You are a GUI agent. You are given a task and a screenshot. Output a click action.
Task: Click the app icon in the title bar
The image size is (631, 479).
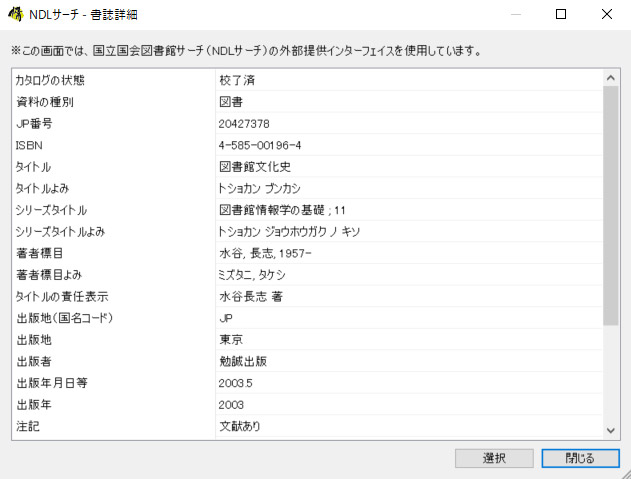tap(16, 14)
